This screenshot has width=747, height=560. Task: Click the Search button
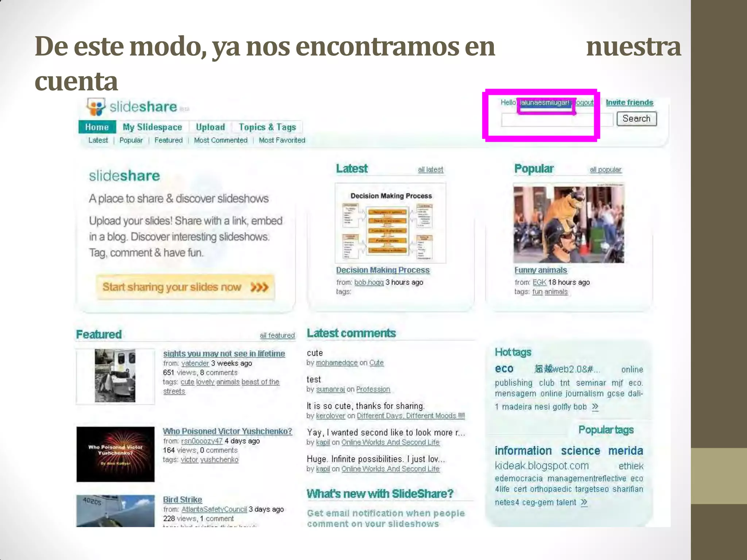click(x=636, y=119)
